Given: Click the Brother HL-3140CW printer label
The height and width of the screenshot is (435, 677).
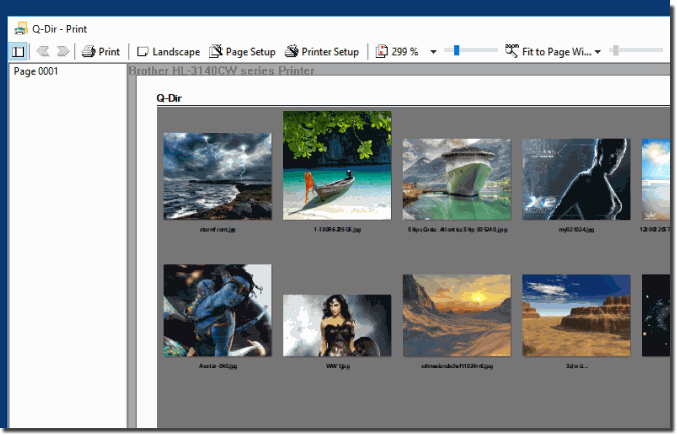Looking at the screenshot, I should click(x=221, y=71).
